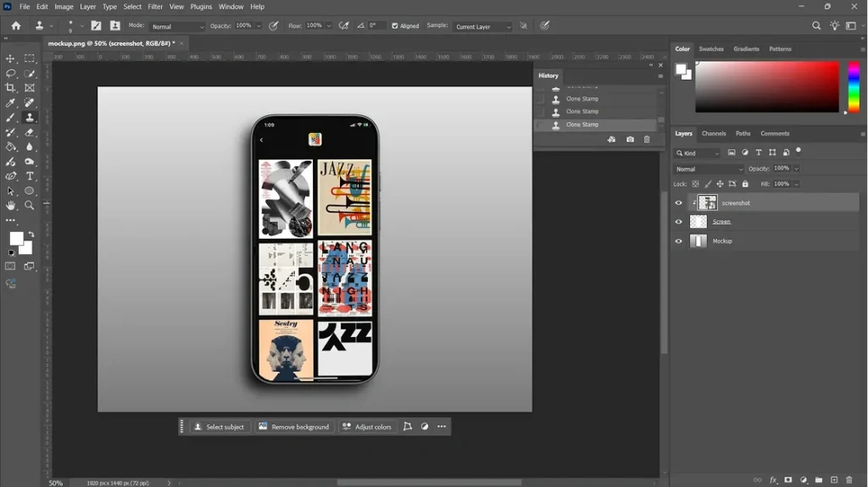This screenshot has height=487, width=868.
Task: Select the Clone Stamp tool
Action: (x=30, y=118)
